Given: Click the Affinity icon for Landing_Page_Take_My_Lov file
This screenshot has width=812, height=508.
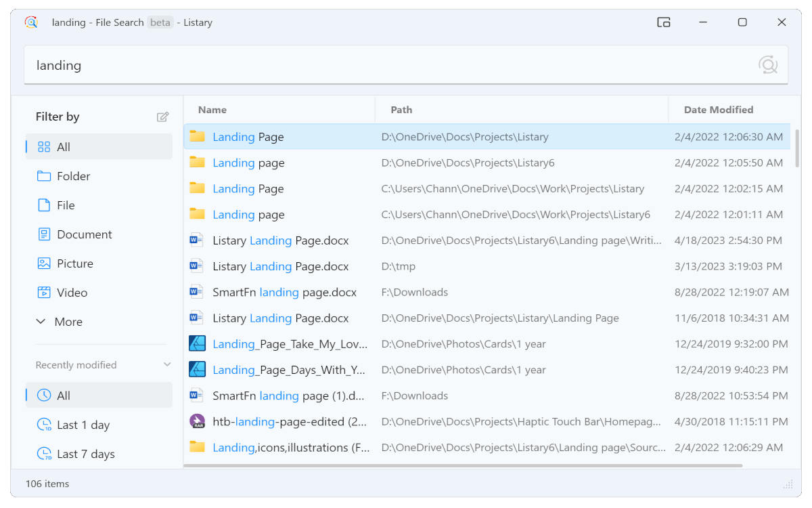Looking at the screenshot, I should (x=197, y=344).
